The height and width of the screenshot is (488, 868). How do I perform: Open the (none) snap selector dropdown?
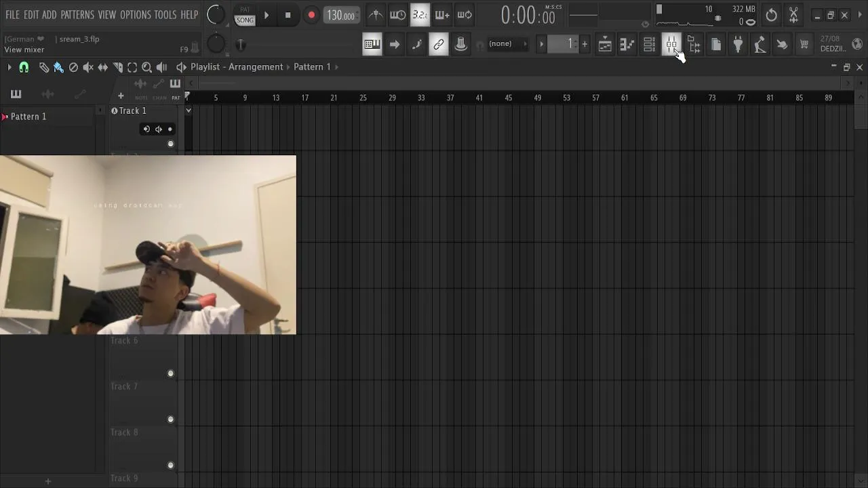click(507, 44)
